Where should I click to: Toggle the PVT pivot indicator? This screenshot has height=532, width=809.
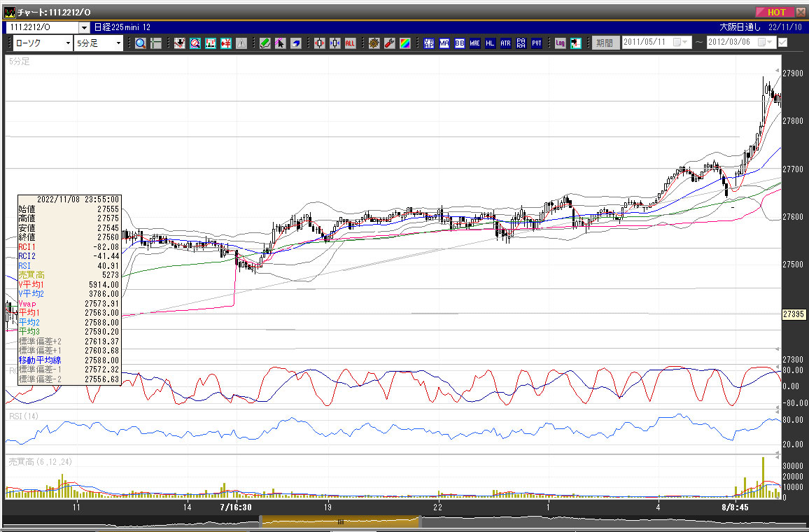click(x=537, y=43)
